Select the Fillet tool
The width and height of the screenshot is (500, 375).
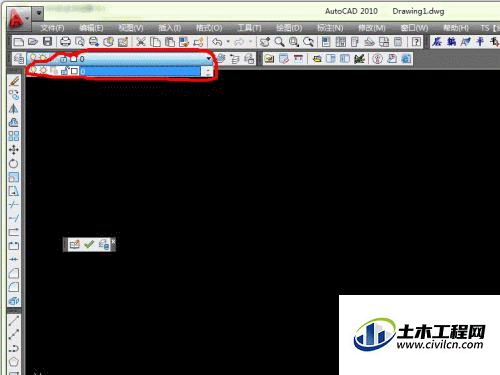pyautogui.click(x=14, y=287)
